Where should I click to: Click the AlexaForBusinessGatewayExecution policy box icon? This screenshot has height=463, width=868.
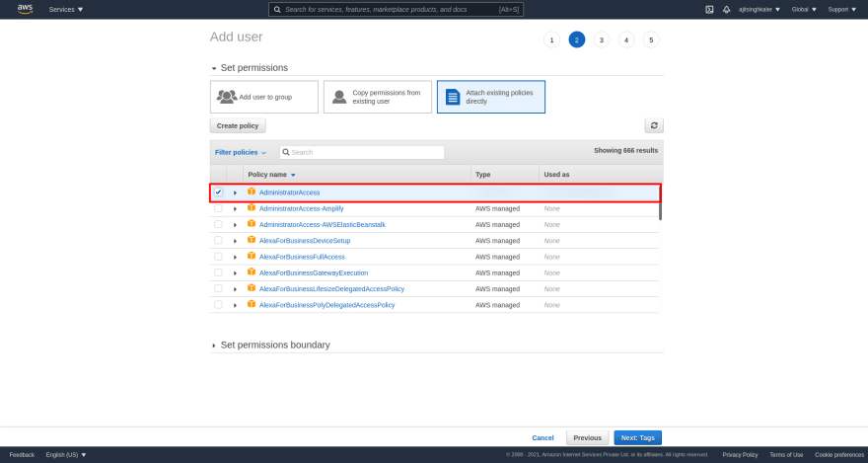tap(252, 272)
